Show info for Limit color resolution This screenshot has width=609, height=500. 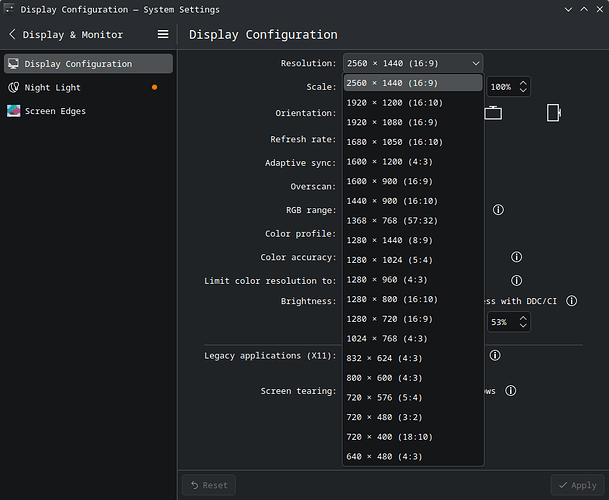click(516, 281)
